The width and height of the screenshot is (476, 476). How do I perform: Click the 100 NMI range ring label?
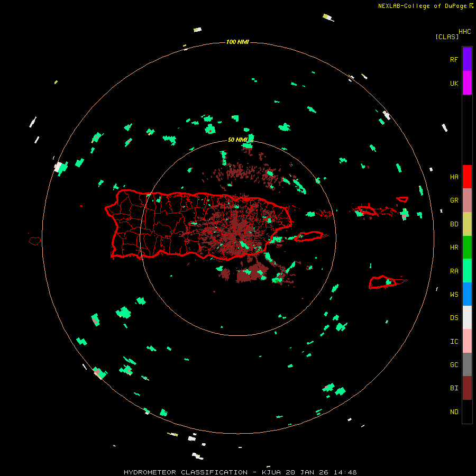(x=237, y=42)
